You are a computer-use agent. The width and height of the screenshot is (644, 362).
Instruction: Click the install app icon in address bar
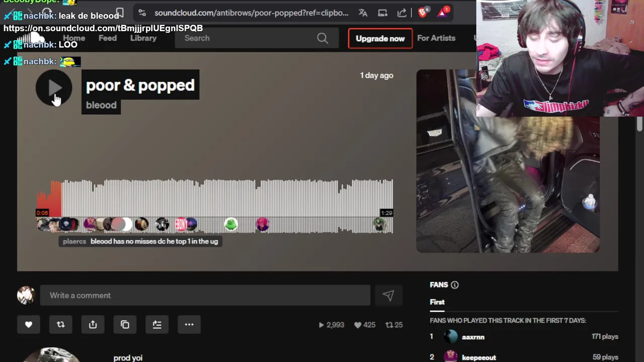(382, 13)
